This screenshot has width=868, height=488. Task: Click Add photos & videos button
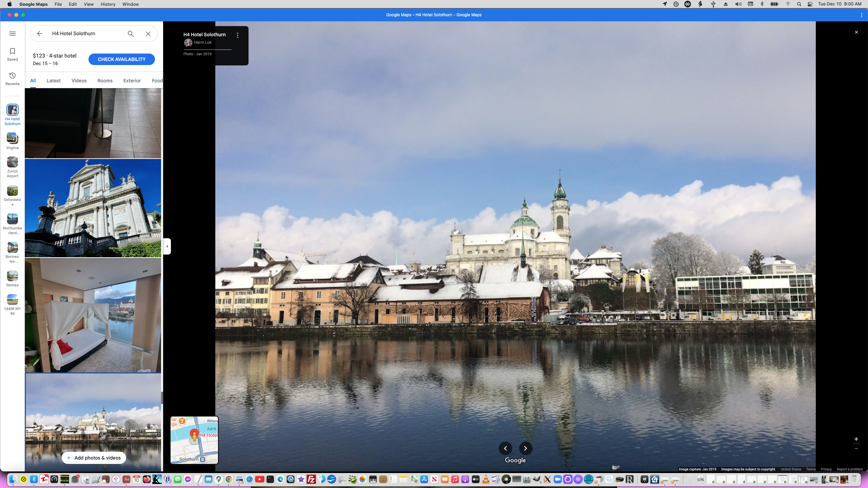[x=94, y=458]
